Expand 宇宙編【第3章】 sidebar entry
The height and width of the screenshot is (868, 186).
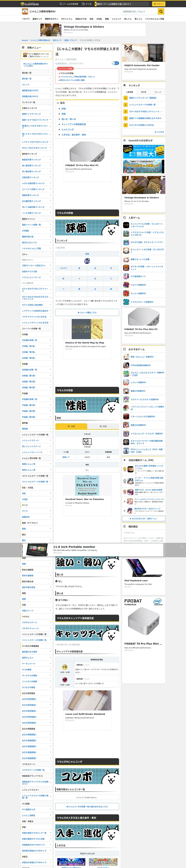pyautogui.click(x=37, y=417)
